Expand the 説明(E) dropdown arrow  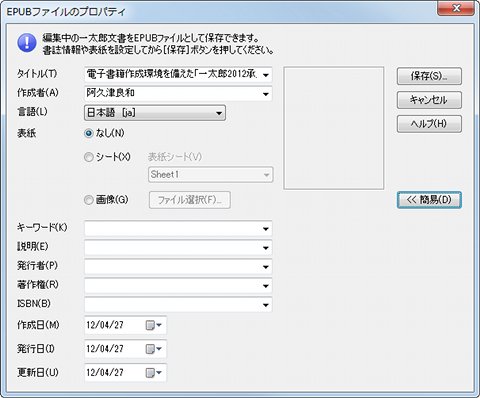[x=266, y=248]
